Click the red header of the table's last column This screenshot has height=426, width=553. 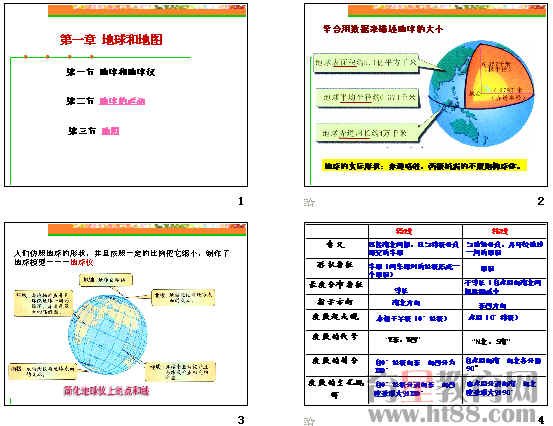tap(500, 231)
